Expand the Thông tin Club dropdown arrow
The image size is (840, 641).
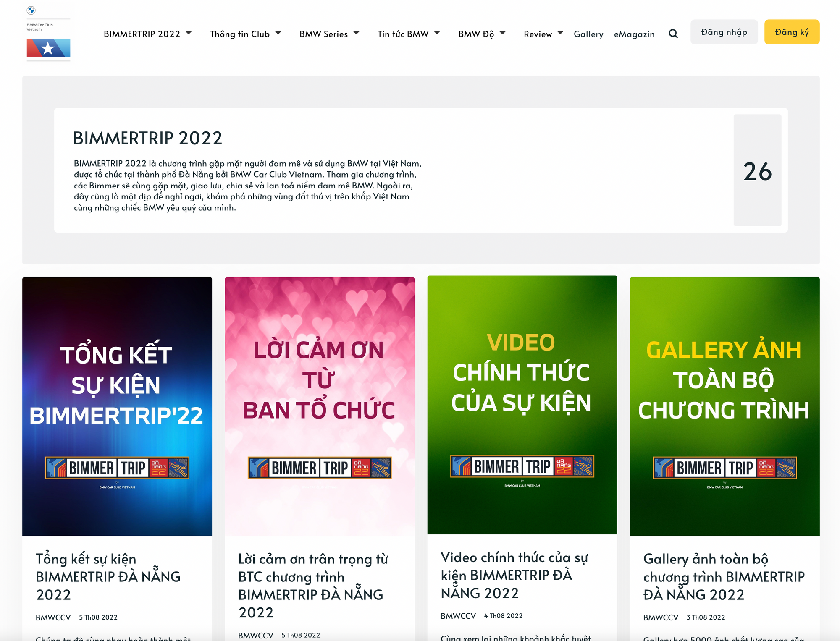278,33
